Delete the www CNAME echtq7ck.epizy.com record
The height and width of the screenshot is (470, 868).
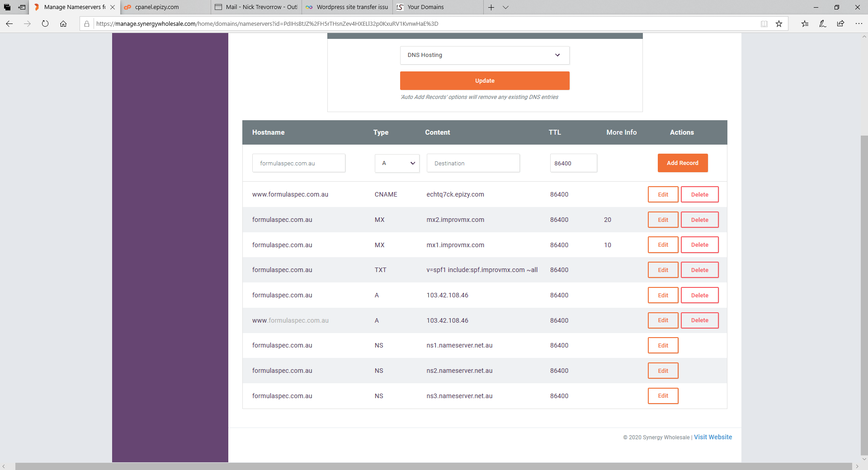pos(699,195)
